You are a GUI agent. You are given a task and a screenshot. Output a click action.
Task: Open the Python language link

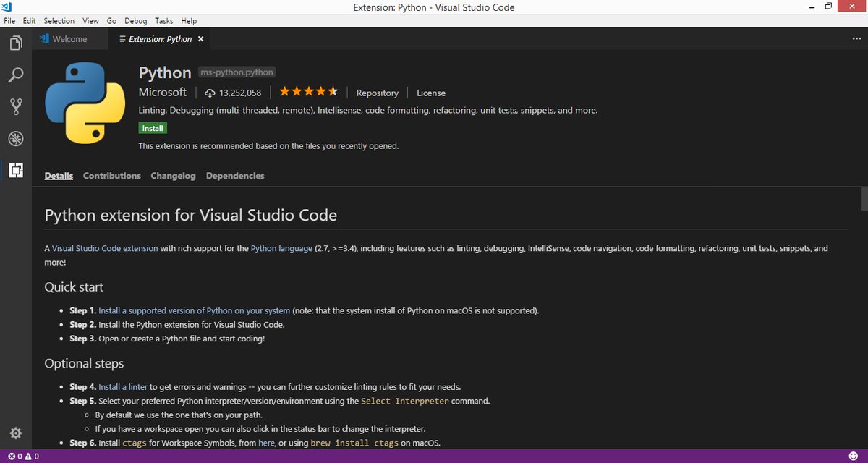(x=281, y=248)
